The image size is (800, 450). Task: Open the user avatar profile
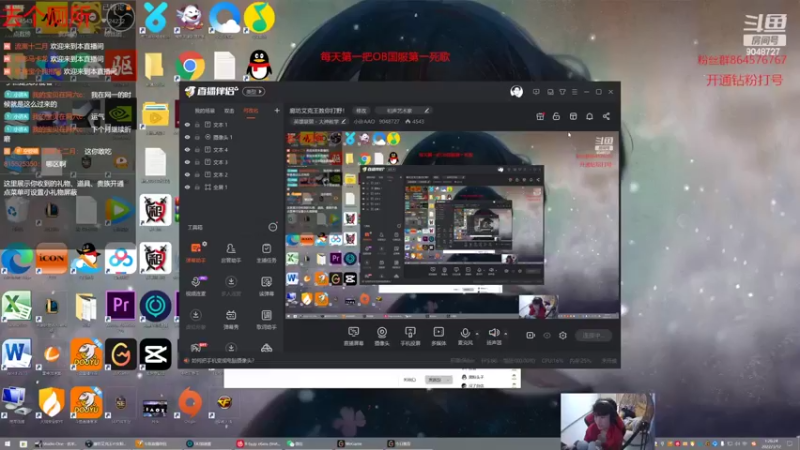tap(516, 92)
